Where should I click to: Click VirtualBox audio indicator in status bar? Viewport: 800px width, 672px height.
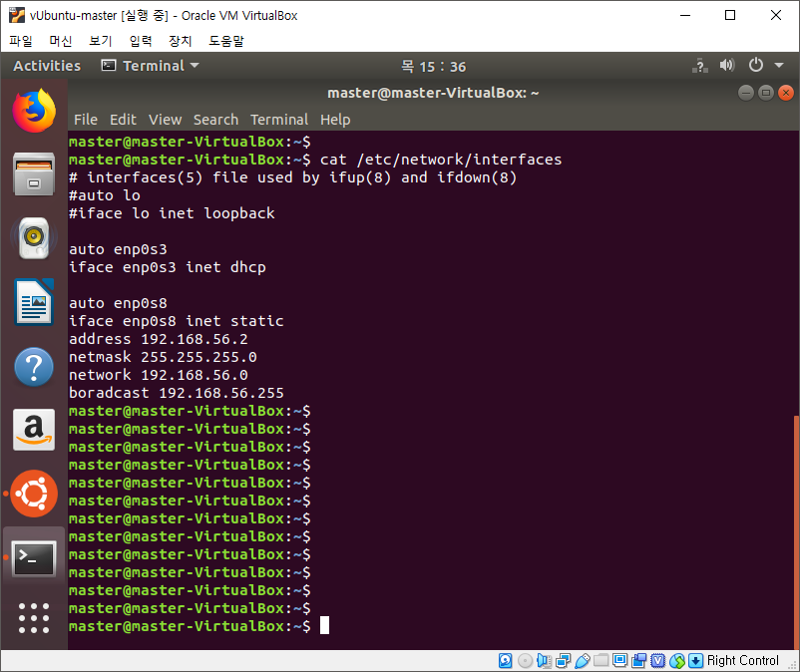point(544,661)
